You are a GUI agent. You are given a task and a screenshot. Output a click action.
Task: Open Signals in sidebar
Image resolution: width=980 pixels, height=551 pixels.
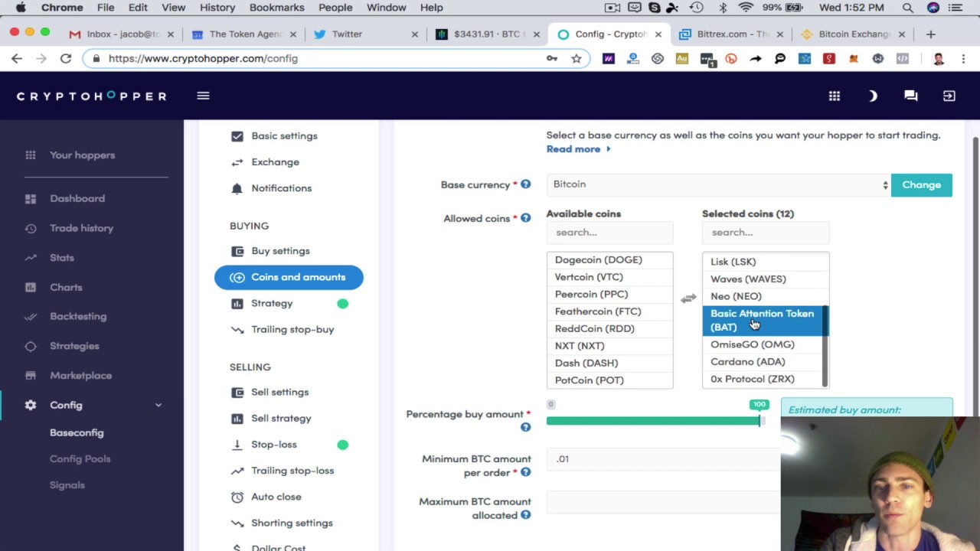67,484
